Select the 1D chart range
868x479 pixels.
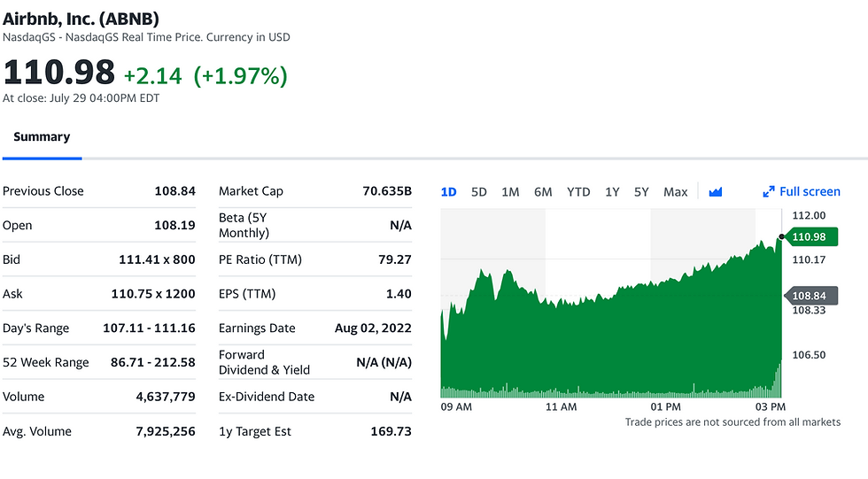point(449,192)
